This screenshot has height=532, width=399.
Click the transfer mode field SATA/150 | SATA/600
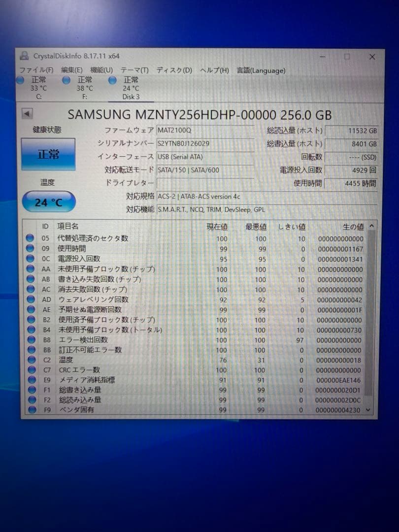pos(205,170)
